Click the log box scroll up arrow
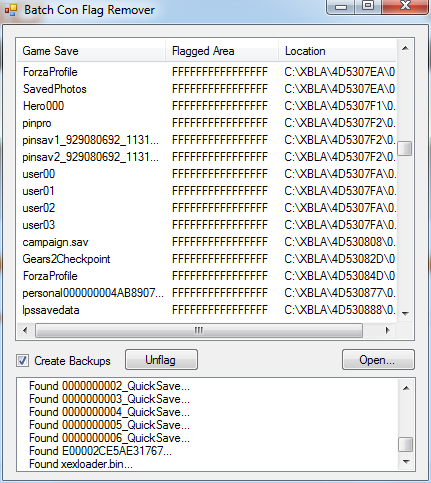Image resolution: width=431 pixels, height=483 pixels. point(406,388)
